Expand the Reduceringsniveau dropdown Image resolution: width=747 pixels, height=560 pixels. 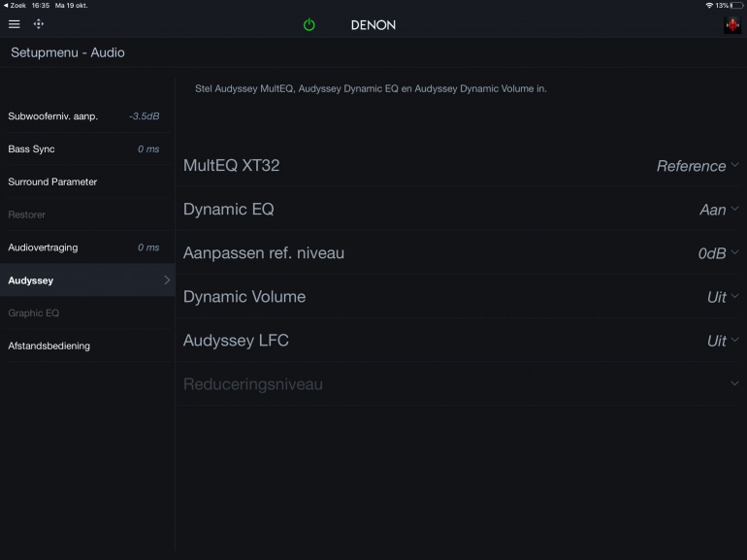pos(734,384)
